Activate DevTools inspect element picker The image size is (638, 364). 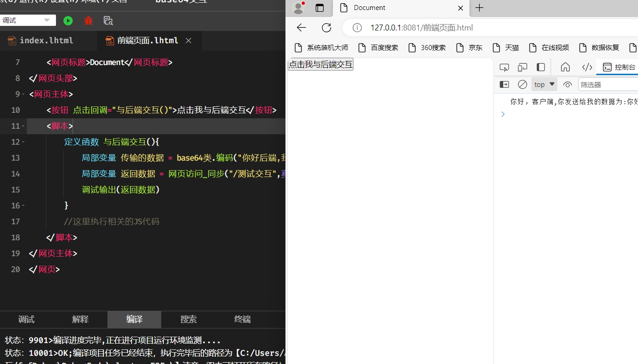point(504,67)
